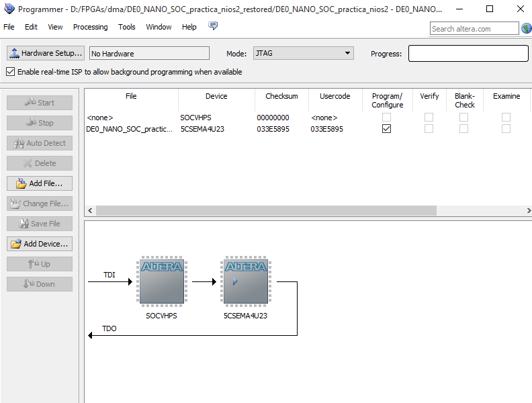Image resolution: width=532 pixels, height=403 pixels.
Task: Click the Quartus Programmer title bar icon
Action: click(x=9, y=9)
